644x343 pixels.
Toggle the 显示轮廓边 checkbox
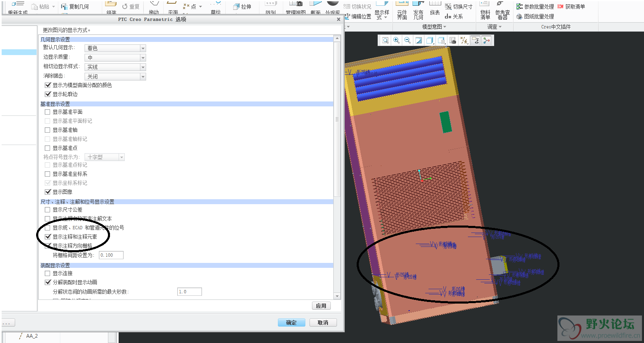[48, 94]
